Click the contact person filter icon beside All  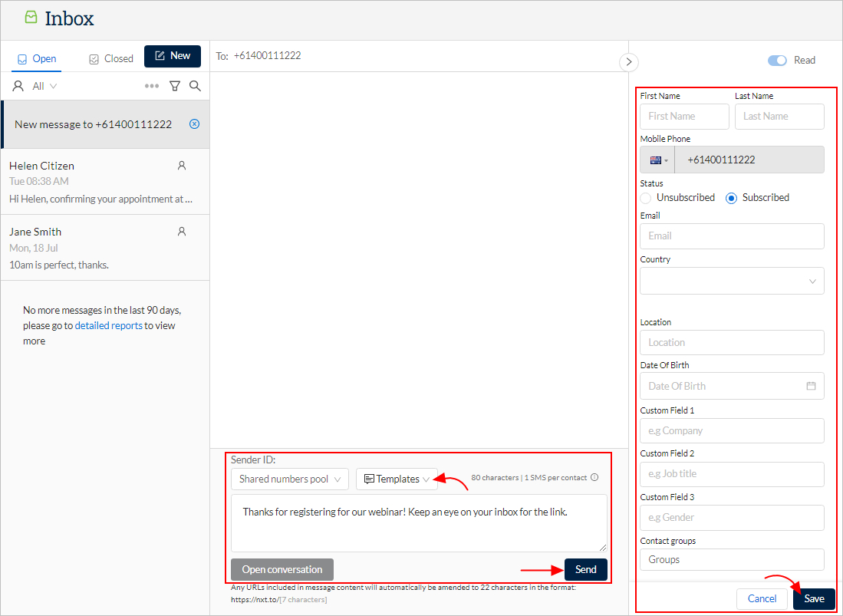coord(17,85)
